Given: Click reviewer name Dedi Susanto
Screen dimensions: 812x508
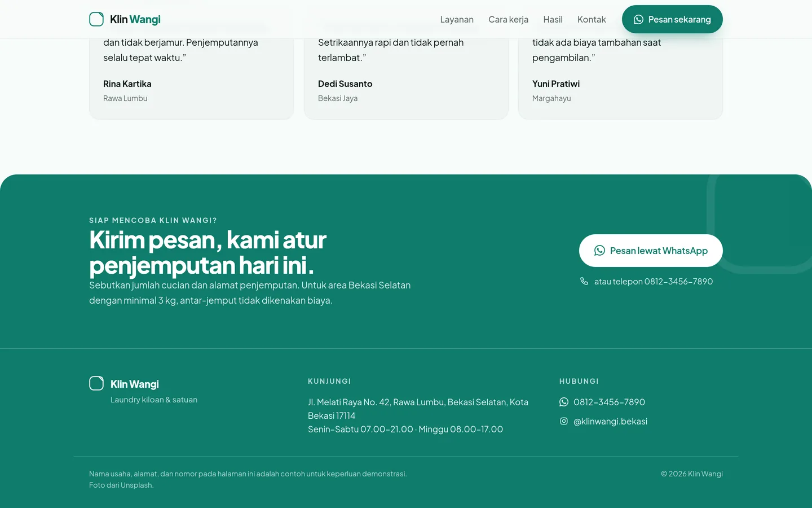Looking at the screenshot, I should coord(345,84).
